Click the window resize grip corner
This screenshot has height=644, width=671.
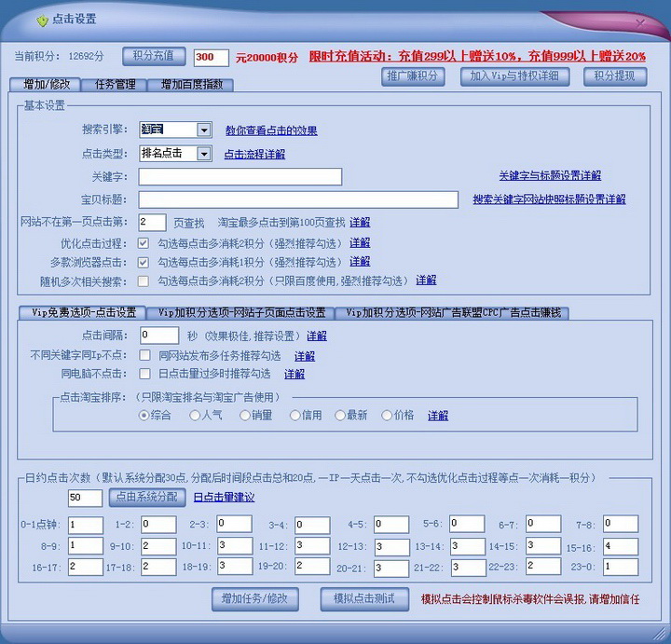tap(661, 634)
